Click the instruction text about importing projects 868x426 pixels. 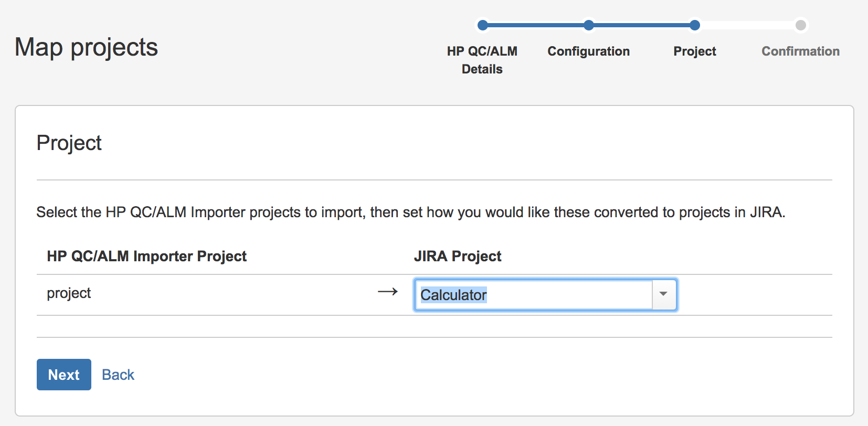click(411, 212)
